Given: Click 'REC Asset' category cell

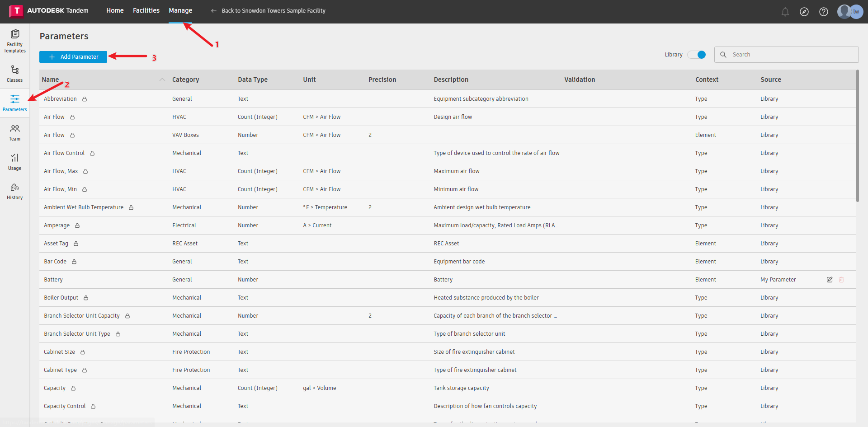Looking at the screenshot, I should tap(185, 244).
